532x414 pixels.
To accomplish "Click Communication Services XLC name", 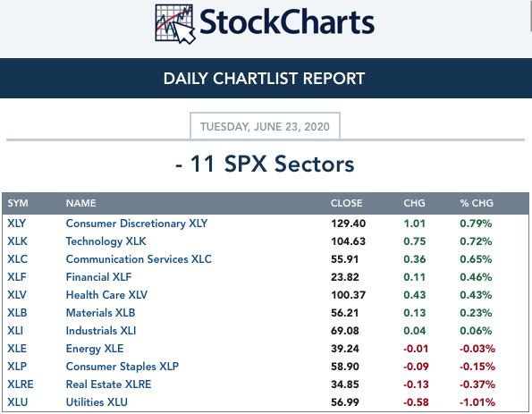I will click(139, 259).
